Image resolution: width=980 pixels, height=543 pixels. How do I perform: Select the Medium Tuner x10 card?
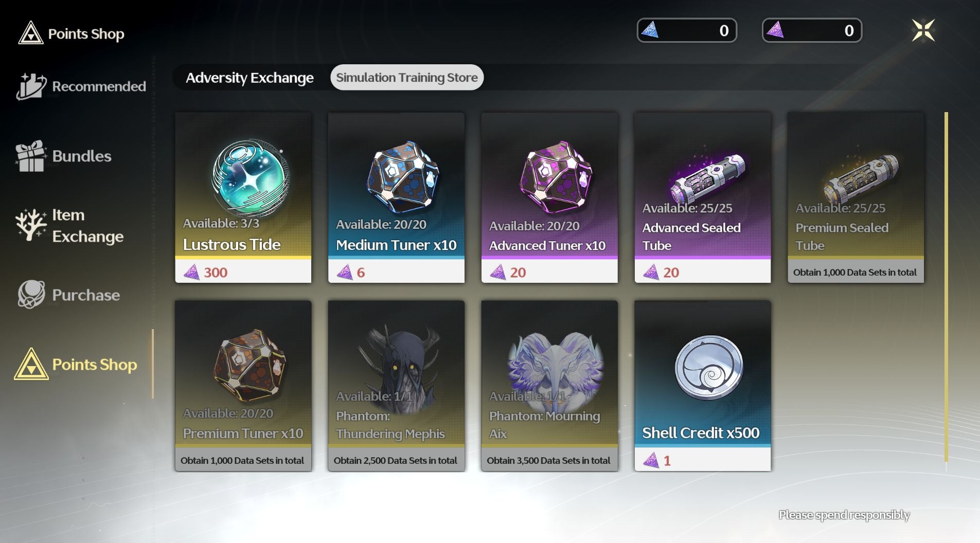coord(396,197)
